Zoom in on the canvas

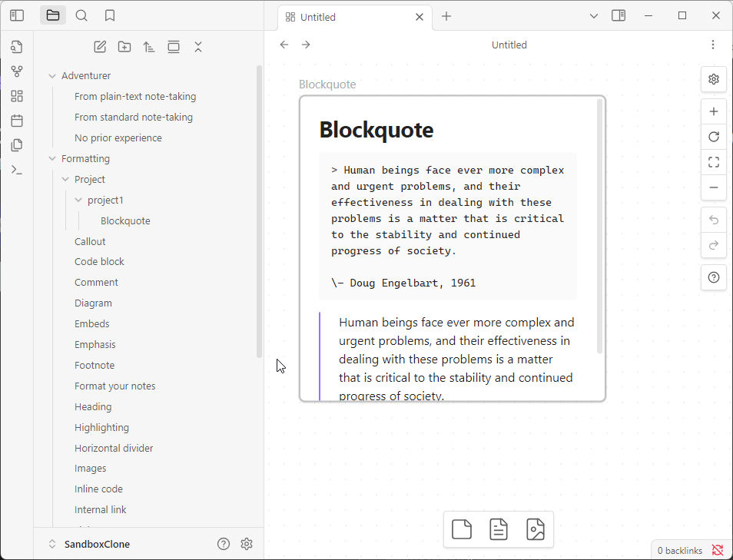(714, 112)
